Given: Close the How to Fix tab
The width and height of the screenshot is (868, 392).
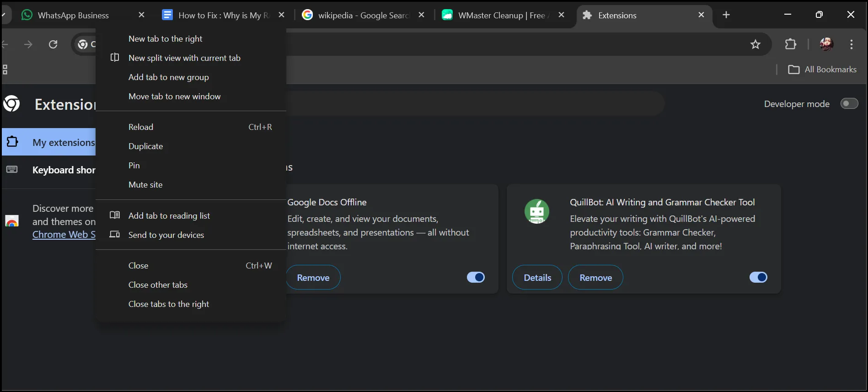Looking at the screenshot, I should coord(282,15).
